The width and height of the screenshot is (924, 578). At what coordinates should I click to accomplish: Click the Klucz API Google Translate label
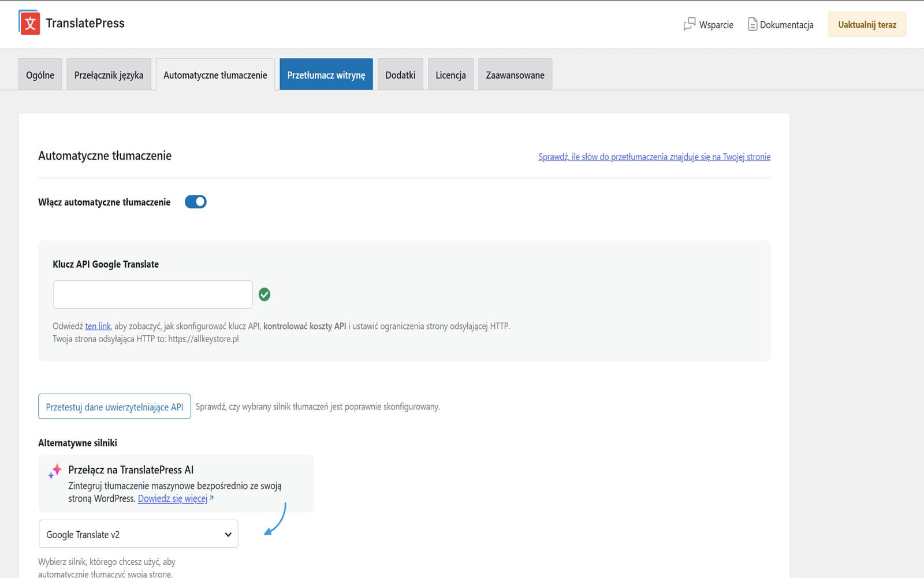coord(106,264)
